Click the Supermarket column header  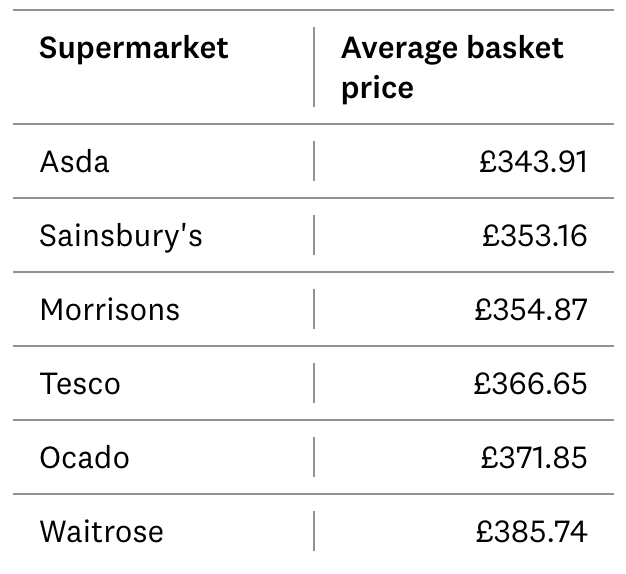pos(134,48)
